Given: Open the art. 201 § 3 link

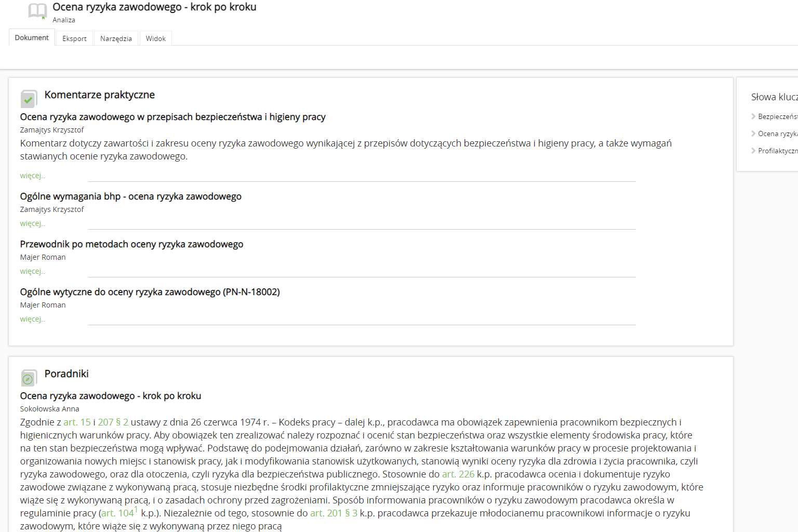Looking at the screenshot, I should (334, 513).
